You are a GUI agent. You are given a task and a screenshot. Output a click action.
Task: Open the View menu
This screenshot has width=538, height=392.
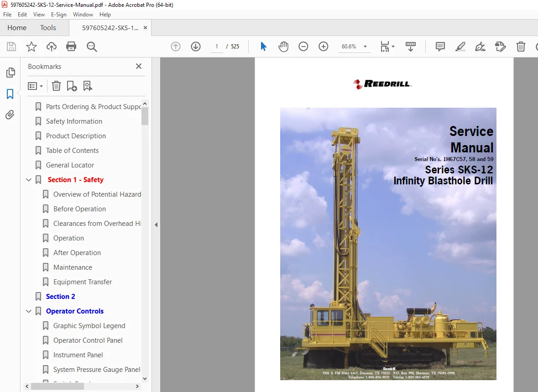tap(39, 15)
